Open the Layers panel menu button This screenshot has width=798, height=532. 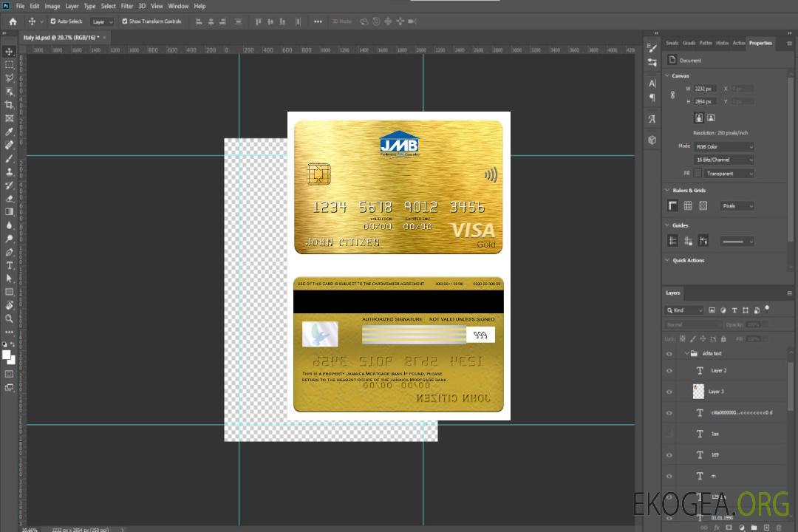tap(789, 293)
